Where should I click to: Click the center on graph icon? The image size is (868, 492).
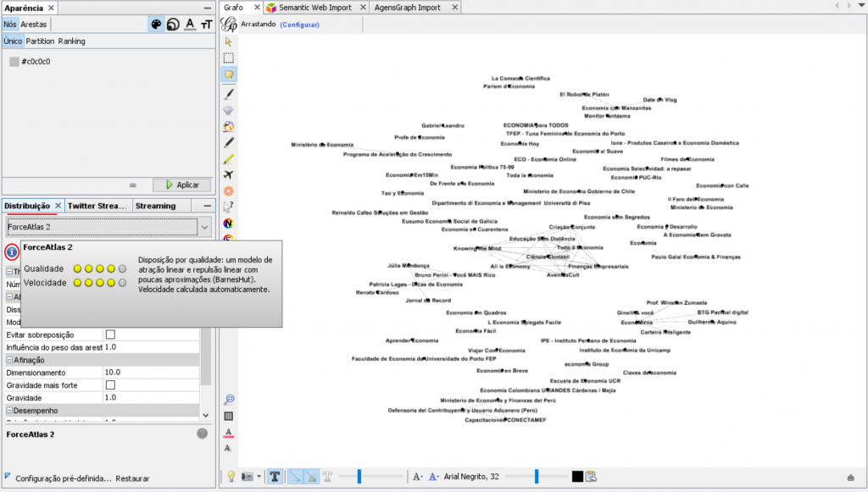[229, 399]
